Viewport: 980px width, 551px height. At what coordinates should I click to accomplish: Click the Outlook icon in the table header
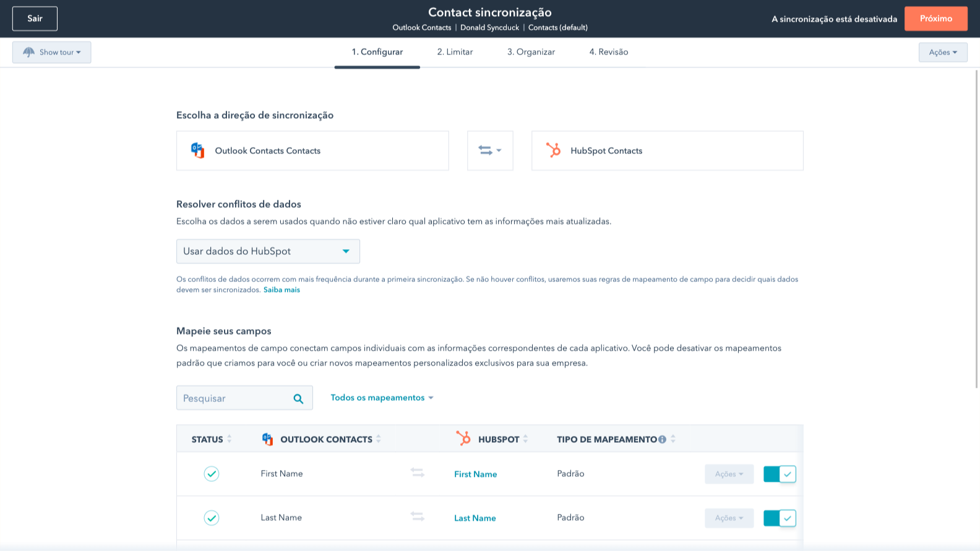tap(267, 439)
